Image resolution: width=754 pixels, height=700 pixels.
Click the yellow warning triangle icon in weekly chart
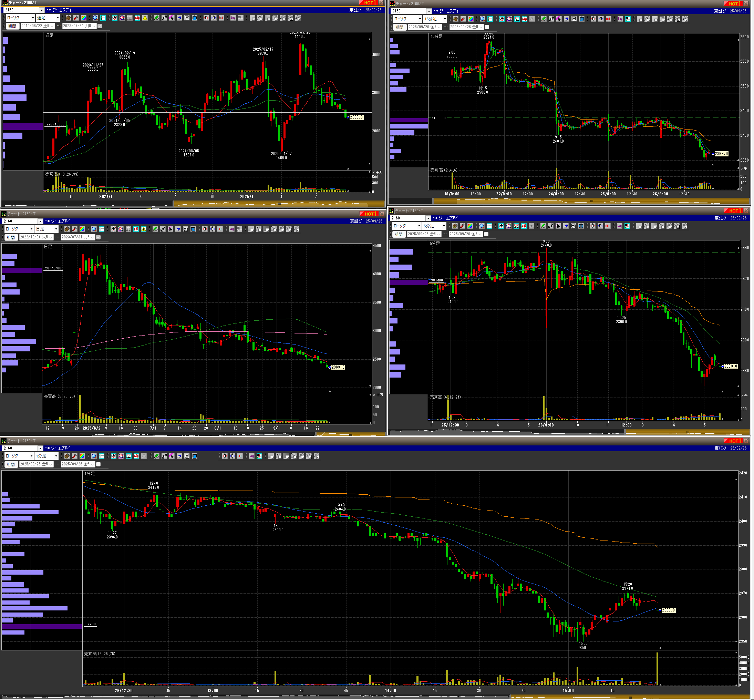click(x=145, y=18)
